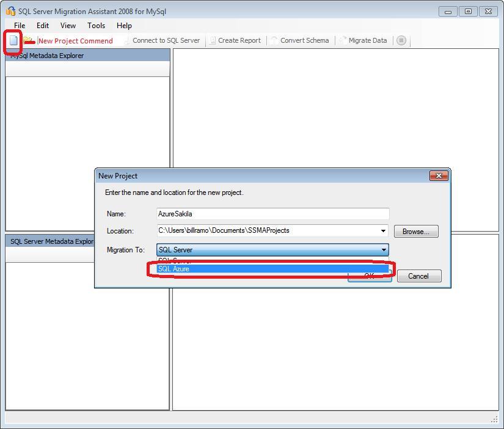Open the Migration To dropdown

point(384,250)
